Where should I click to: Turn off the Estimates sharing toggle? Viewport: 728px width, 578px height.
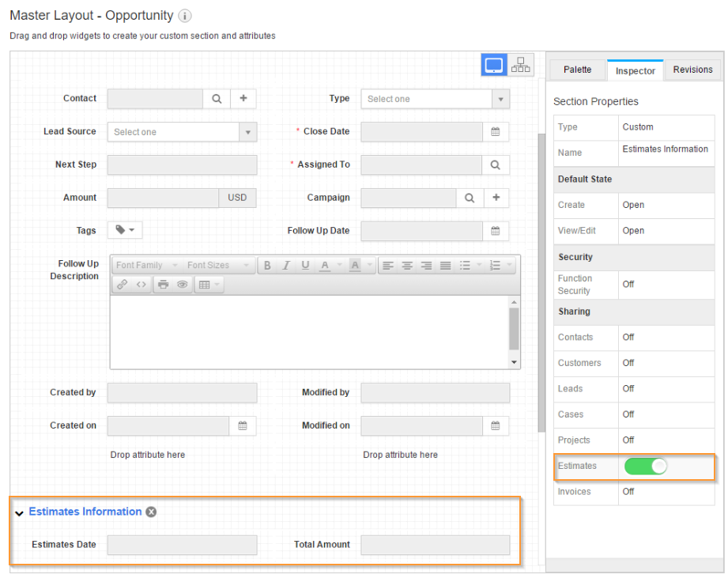coord(646,467)
